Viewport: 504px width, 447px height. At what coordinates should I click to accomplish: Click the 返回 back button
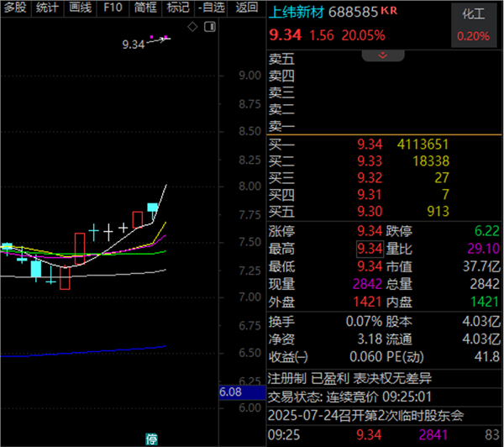[x=246, y=8]
